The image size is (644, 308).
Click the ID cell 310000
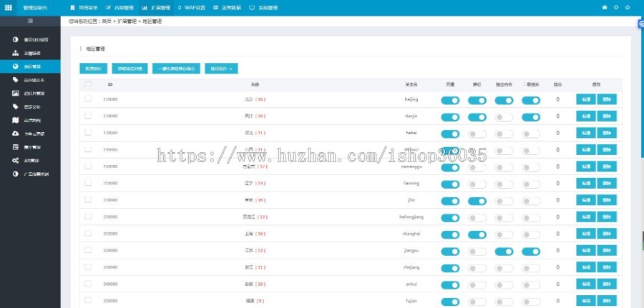[110, 234]
